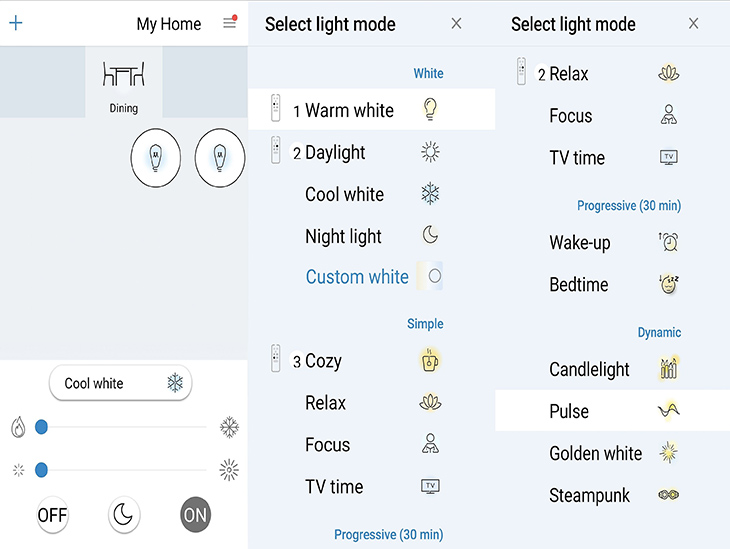Activate the night mode moon button
Screen dimensions: 730x549
(124, 515)
